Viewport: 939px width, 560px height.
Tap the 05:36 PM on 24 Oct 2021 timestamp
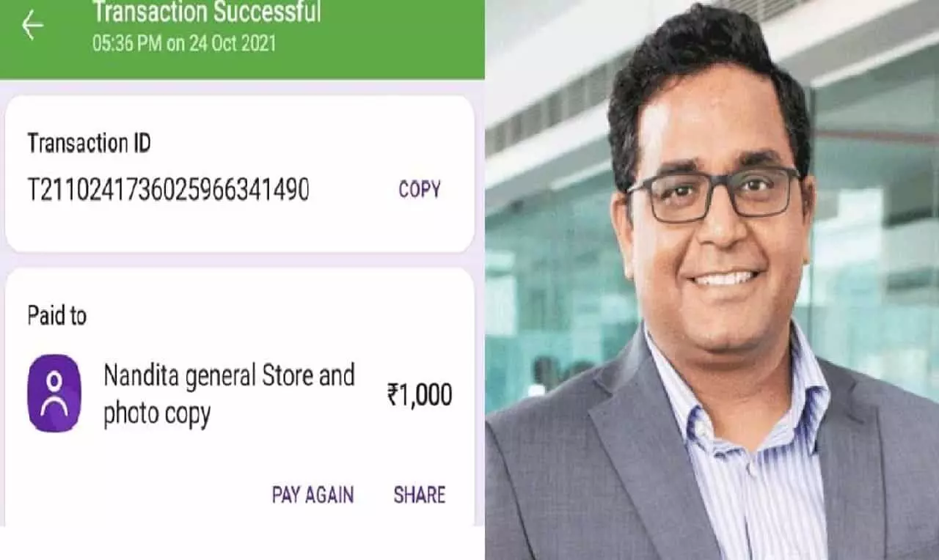coord(184,43)
